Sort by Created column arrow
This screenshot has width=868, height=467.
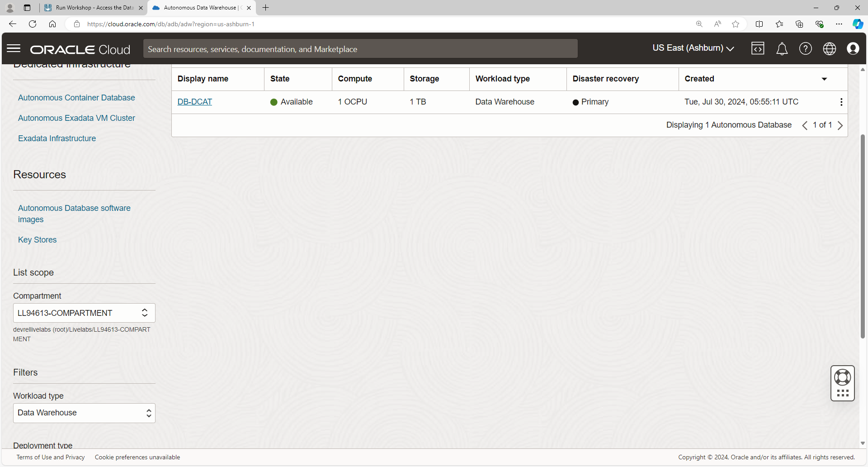[824, 79]
